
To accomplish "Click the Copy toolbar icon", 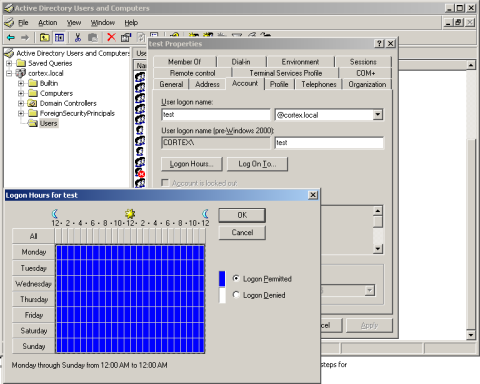I will (x=93, y=37).
